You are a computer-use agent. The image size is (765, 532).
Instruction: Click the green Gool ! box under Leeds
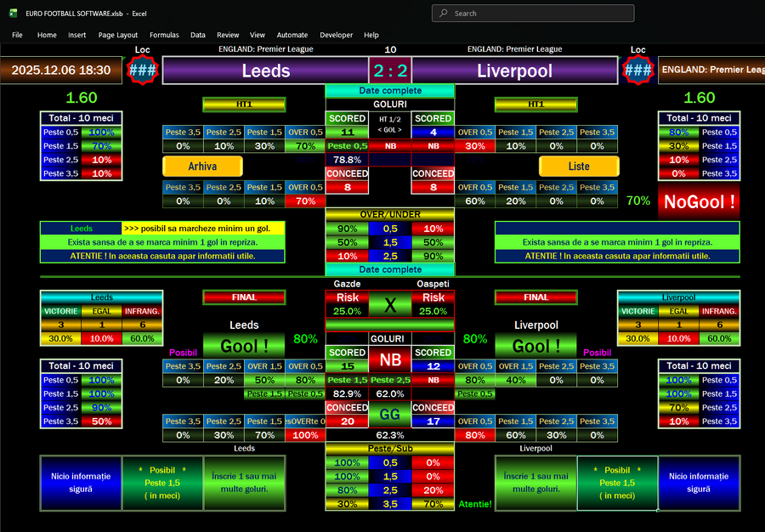[244, 346]
